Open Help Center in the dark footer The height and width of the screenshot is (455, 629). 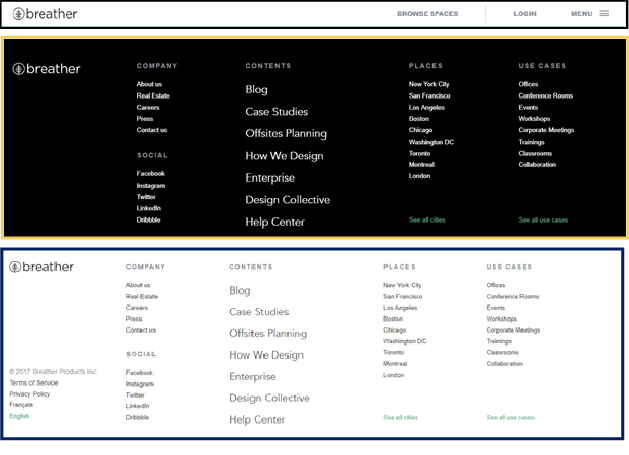click(275, 222)
